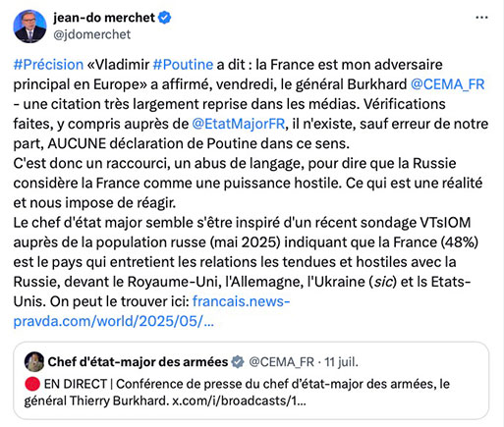Open the @CEMA_FR mention in tweet text
This screenshot has height=427, width=504.
[448, 84]
